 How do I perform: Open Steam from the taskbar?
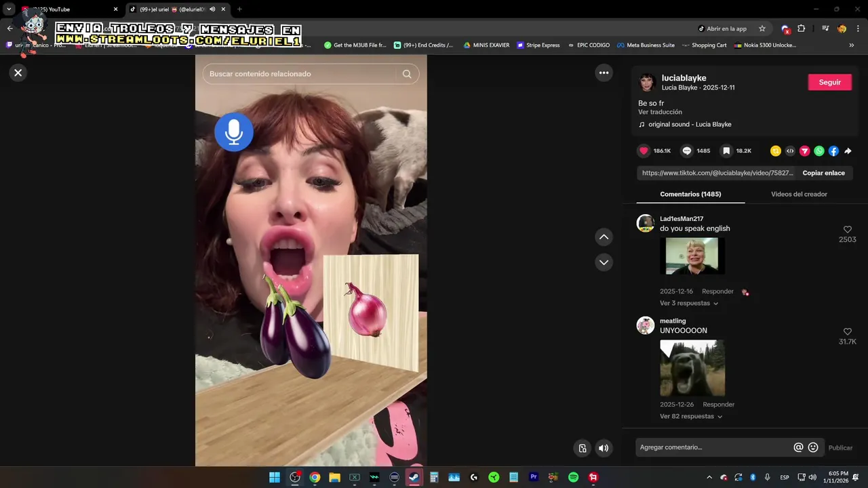pos(414,477)
